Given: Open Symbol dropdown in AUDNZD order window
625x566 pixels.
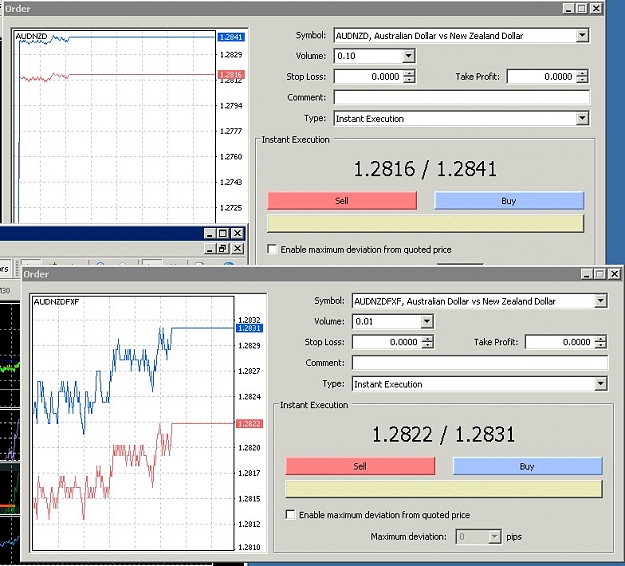Looking at the screenshot, I should pyautogui.click(x=582, y=35).
